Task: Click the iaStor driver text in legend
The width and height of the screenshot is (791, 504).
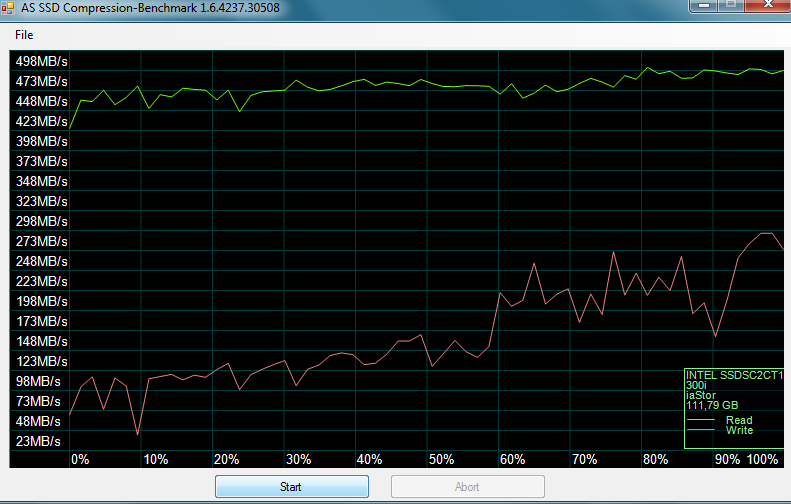Action: (701, 395)
